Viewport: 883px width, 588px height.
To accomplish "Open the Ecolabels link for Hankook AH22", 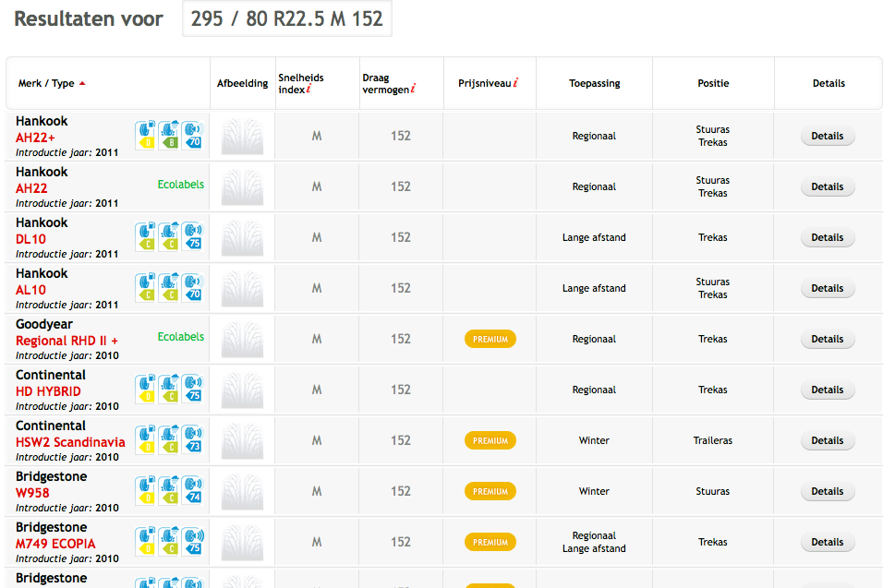I will tap(181, 185).
